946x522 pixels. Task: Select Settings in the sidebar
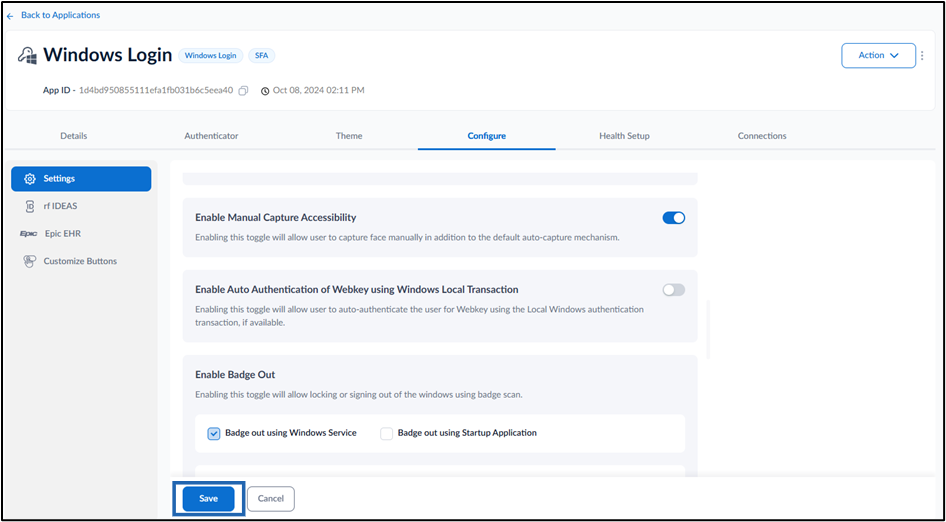(x=81, y=179)
